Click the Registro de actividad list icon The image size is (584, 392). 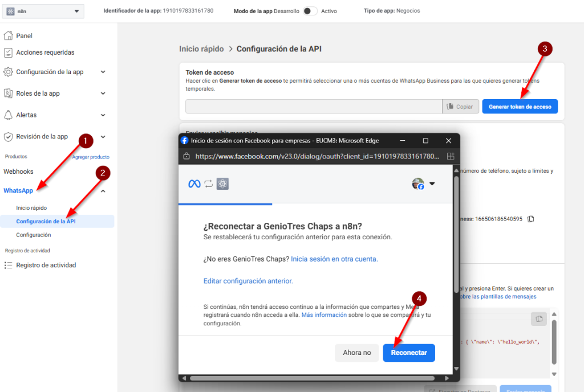tap(8, 265)
